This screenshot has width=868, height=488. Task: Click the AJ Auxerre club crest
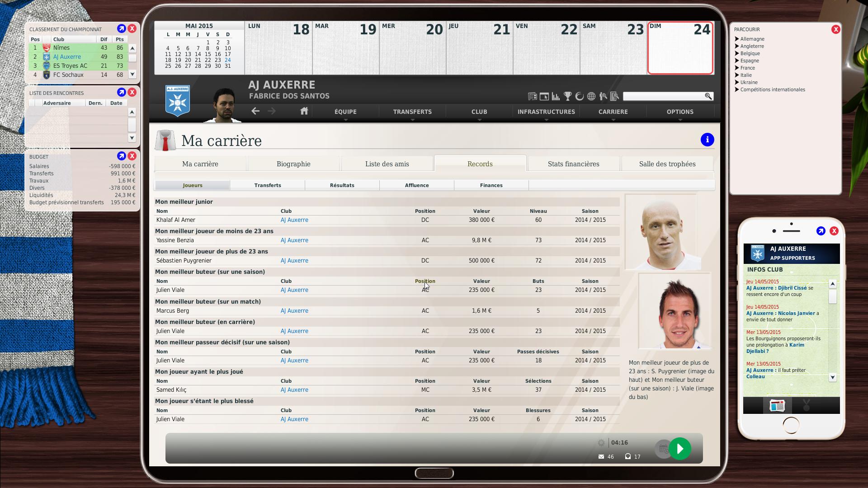tap(178, 101)
